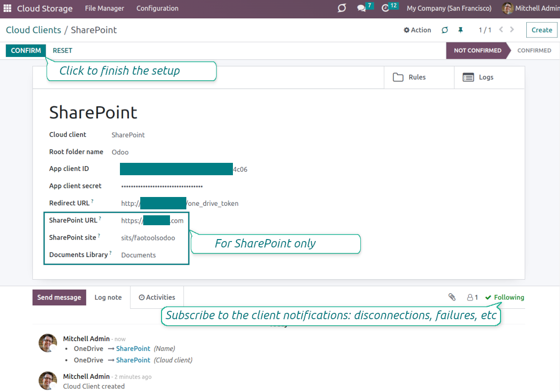The image size is (560, 392).
Task: Click the paperclip attachments icon
Action: [452, 297]
